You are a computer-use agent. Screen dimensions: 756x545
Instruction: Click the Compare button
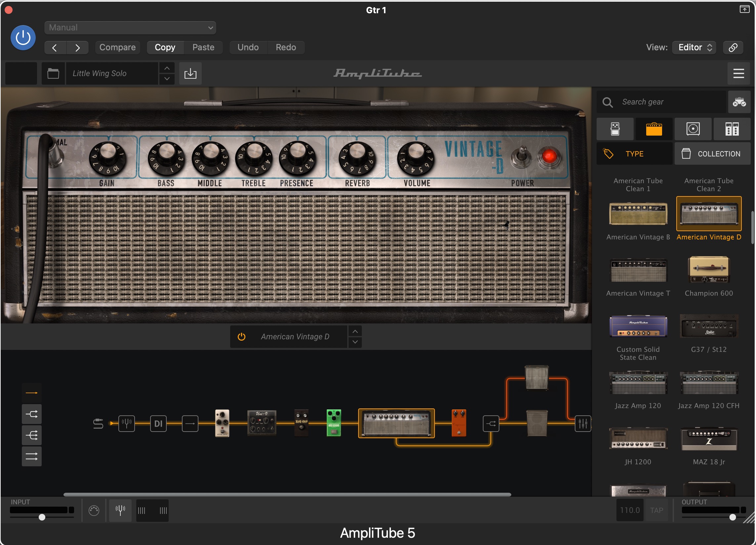[117, 47]
